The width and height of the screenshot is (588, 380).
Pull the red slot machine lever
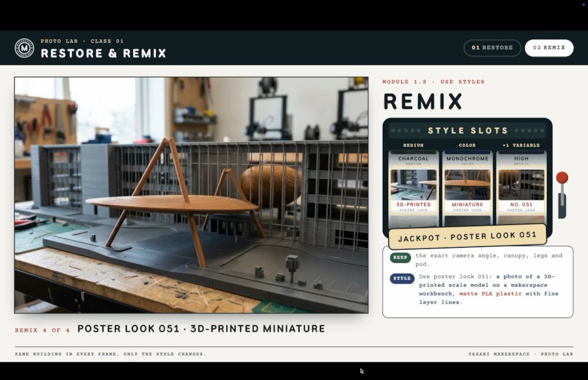(x=562, y=194)
